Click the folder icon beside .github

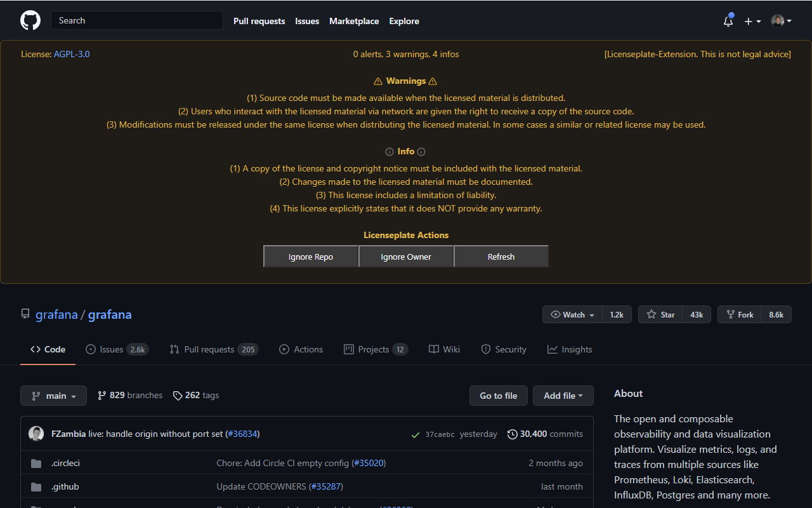click(x=36, y=487)
